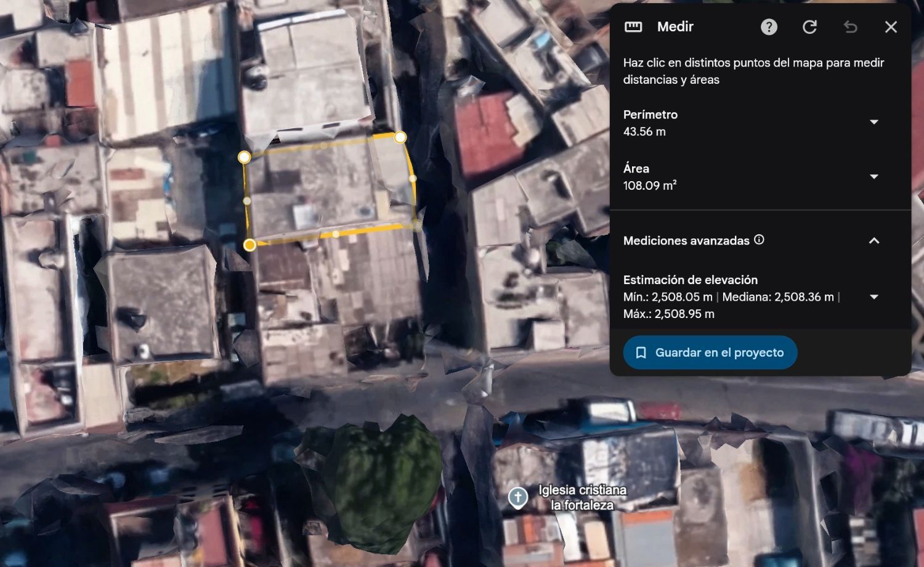Viewport: 924px width, 567px height.
Task: Click the Mín.: 2,508.05 m elevation value
Action: [x=668, y=297]
